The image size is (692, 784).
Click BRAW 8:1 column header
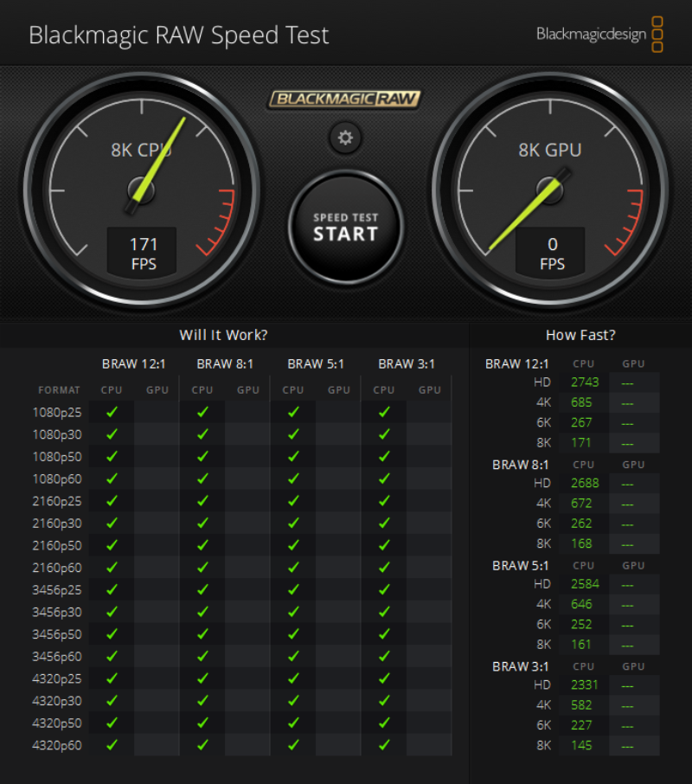225,364
